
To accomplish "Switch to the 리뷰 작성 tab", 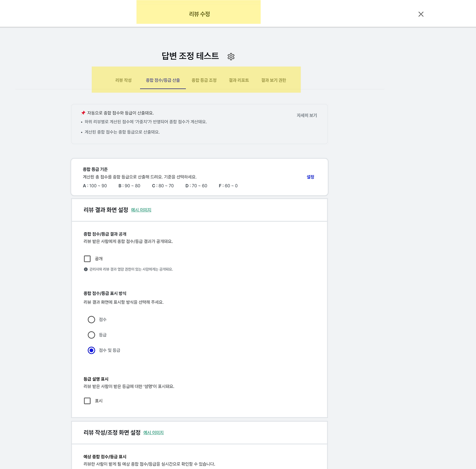I will [x=123, y=80].
